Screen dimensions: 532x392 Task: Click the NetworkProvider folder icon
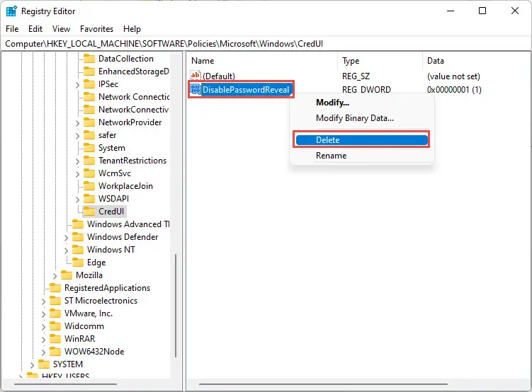[x=89, y=122]
